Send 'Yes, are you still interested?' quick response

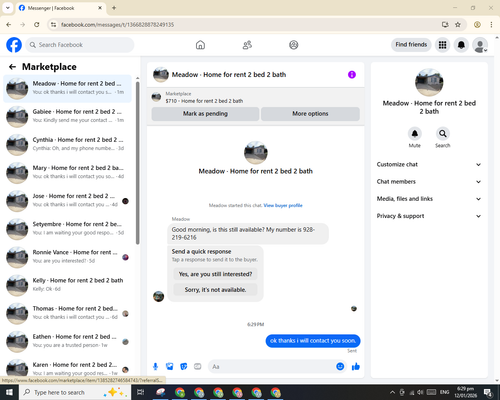point(215,274)
